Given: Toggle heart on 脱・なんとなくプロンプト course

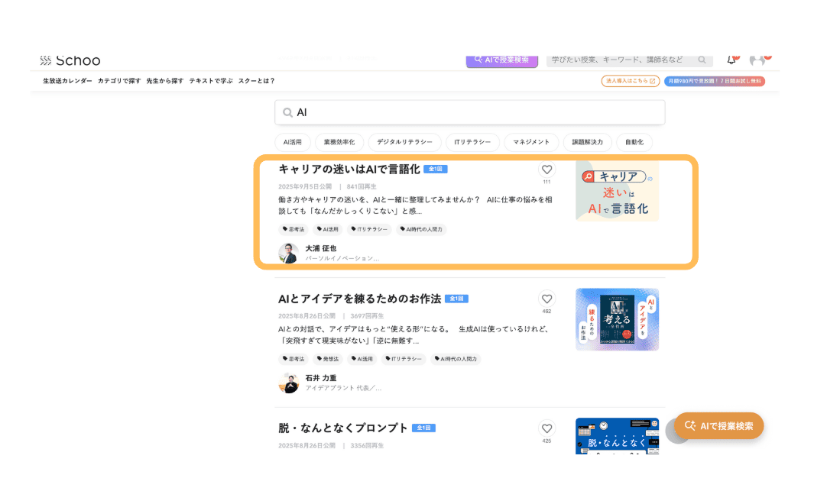Looking at the screenshot, I should (546, 428).
